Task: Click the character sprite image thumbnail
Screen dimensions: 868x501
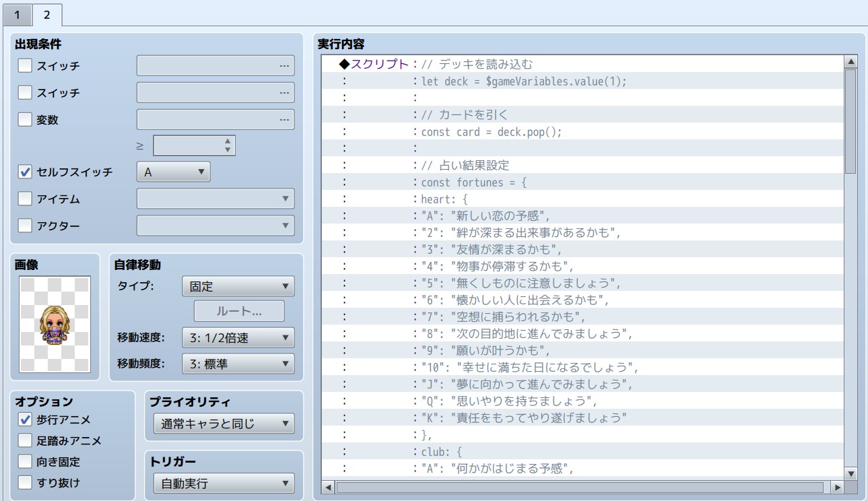Action: click(55, 324)
